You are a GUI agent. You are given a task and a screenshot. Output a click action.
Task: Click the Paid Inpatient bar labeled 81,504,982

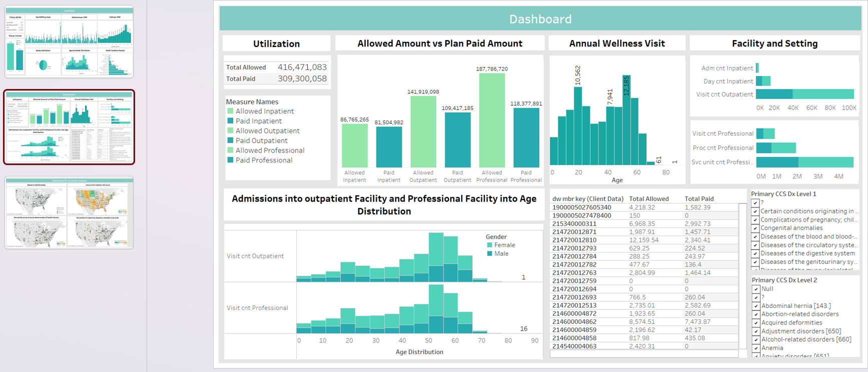(389, 147)
